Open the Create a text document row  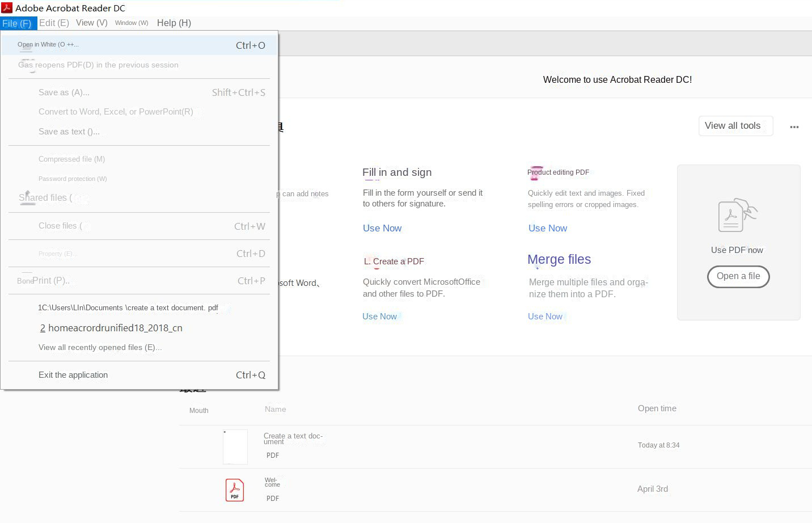coord(496,447)
